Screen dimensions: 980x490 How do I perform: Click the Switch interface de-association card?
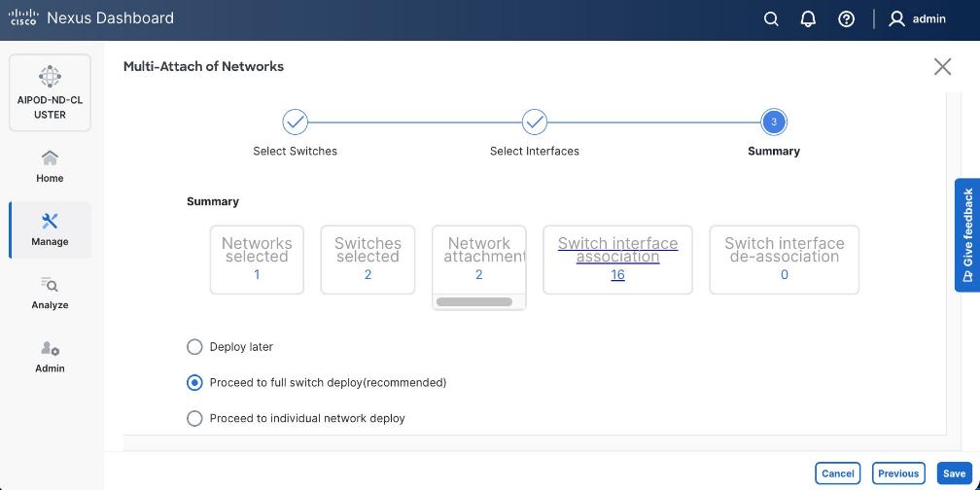tap(785, 260)
